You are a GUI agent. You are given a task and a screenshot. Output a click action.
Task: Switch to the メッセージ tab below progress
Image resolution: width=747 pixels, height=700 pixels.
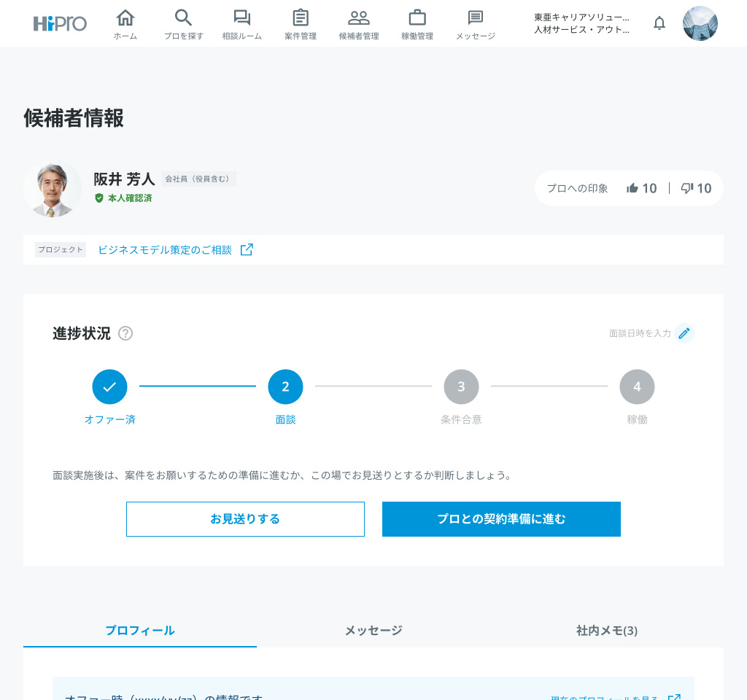pyautogui.click(x=373, y=631)
